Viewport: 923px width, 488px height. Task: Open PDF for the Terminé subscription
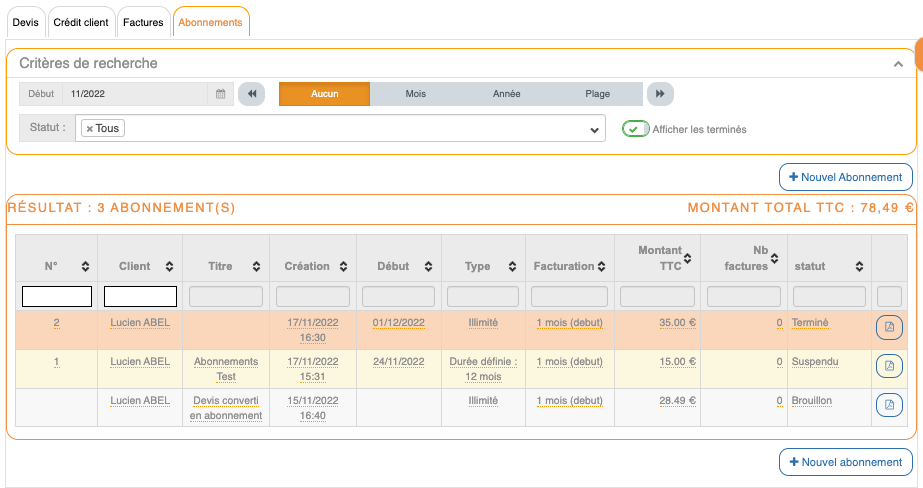coord(889,328)
